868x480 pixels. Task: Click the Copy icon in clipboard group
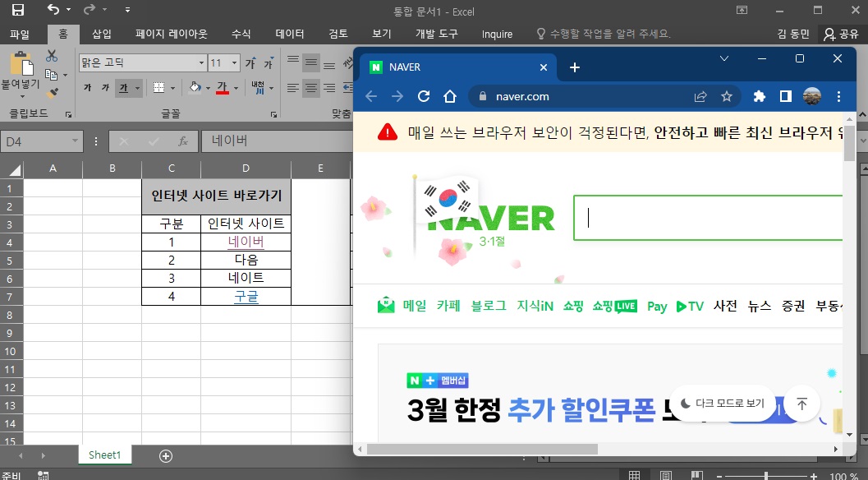point(51,74)
